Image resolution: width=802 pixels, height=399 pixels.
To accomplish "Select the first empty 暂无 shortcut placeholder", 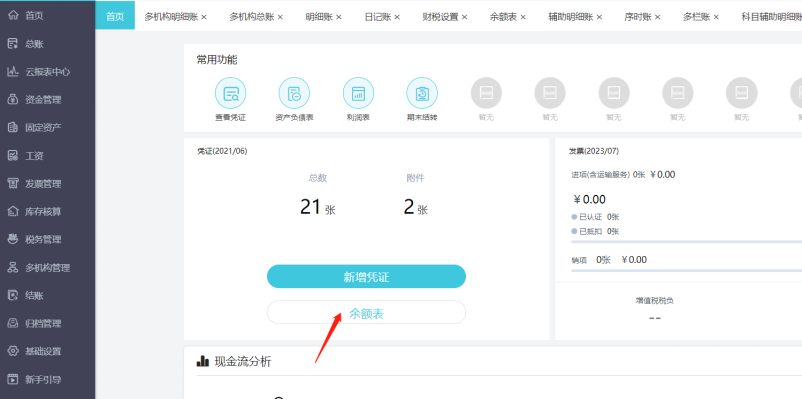I will pos(486,93).
